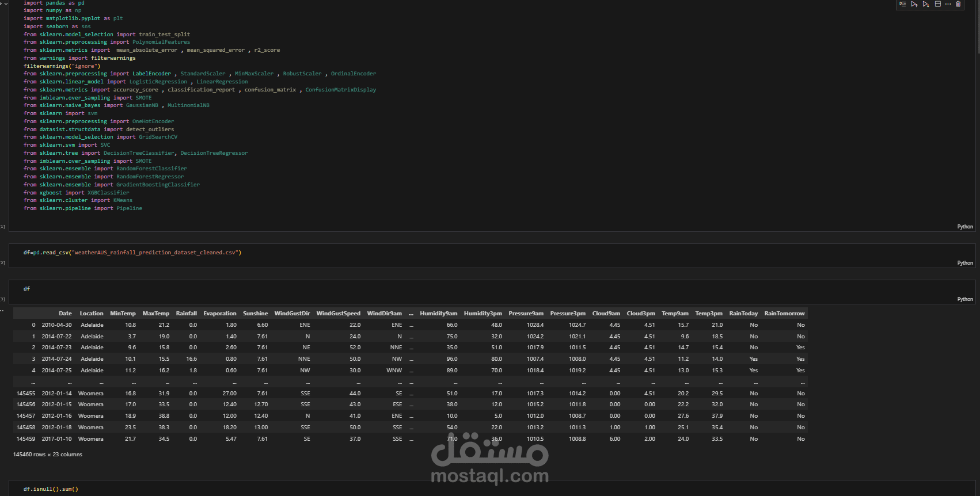Click the 'Date' column header
Viewport: 980px width, 496px height.
(65, 314)
